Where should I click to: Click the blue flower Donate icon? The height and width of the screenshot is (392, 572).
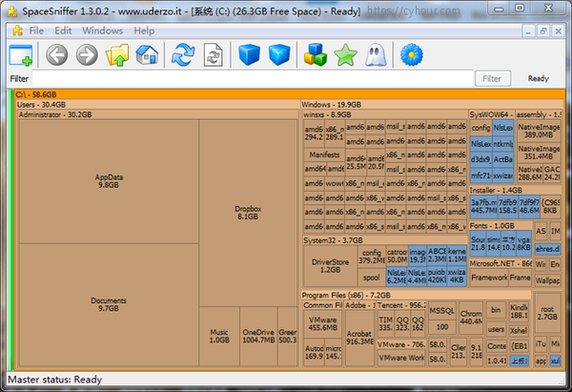412,55
